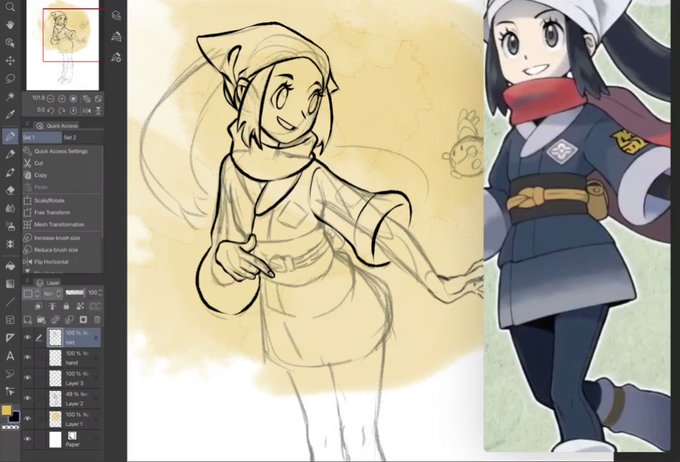This screenshot has height=462, width=680.
Task: Select the Gradient tool
Action: [10, 284]
